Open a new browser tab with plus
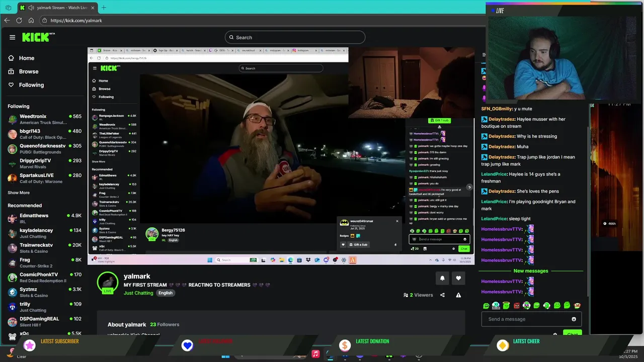 point(104,8)
